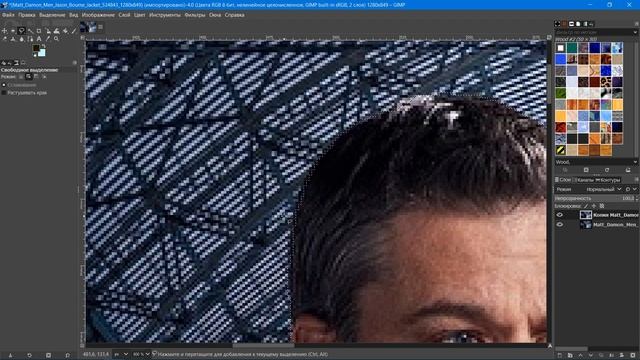This screenshot has height=360, width=640.
Task: Select the Crop tool
Action: (x=39, y=31)
